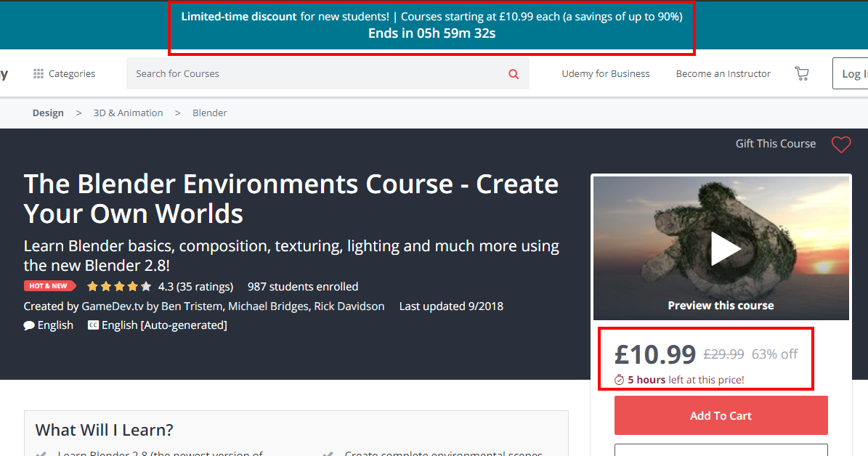868x456 pixels.
Task: Go to Blender breadcrumb
Action: coord(210,113)
